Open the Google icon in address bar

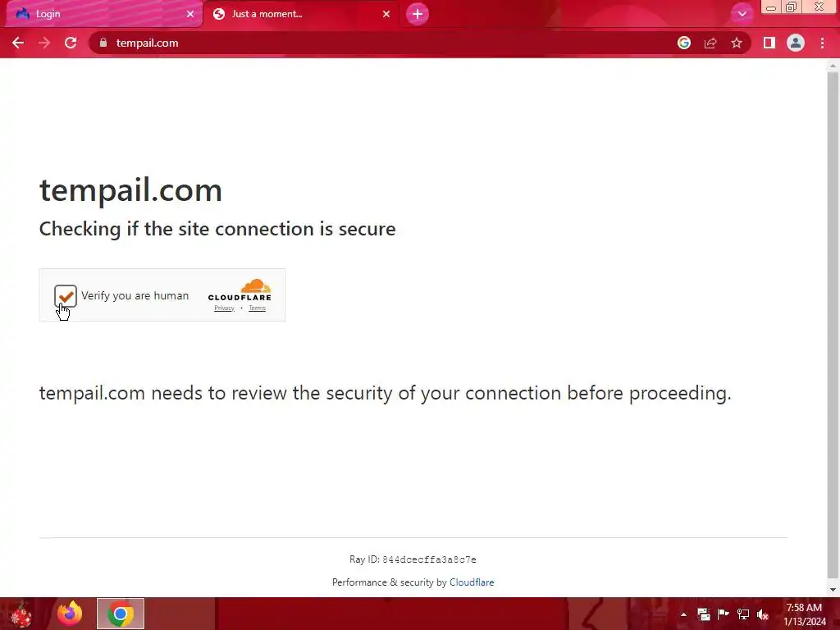coord(683,43)
